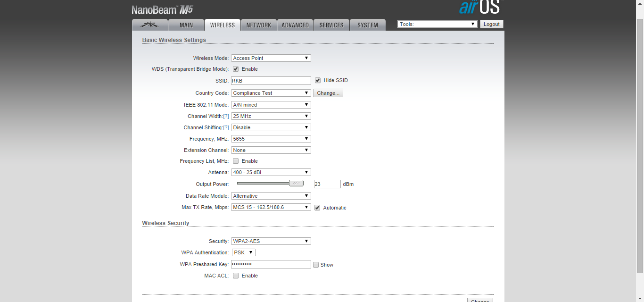This screenshot has width=644, height=302.
Task: Enable MAC ACL checkbox
Action: tap(236, 276)
